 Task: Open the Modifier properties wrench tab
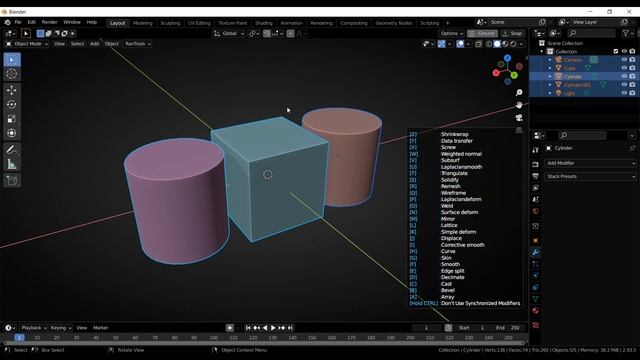(x=536, y=252)
